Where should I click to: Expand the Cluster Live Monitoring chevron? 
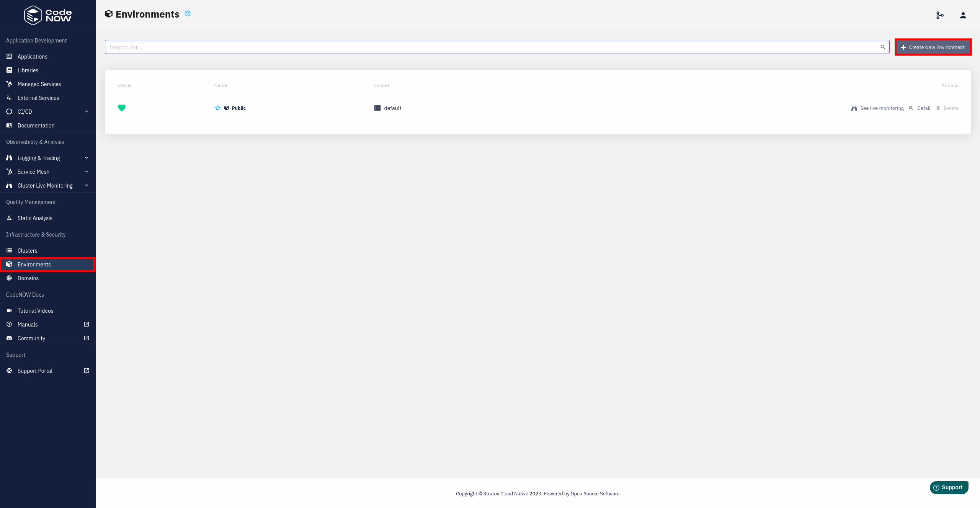tap(87, 185)
